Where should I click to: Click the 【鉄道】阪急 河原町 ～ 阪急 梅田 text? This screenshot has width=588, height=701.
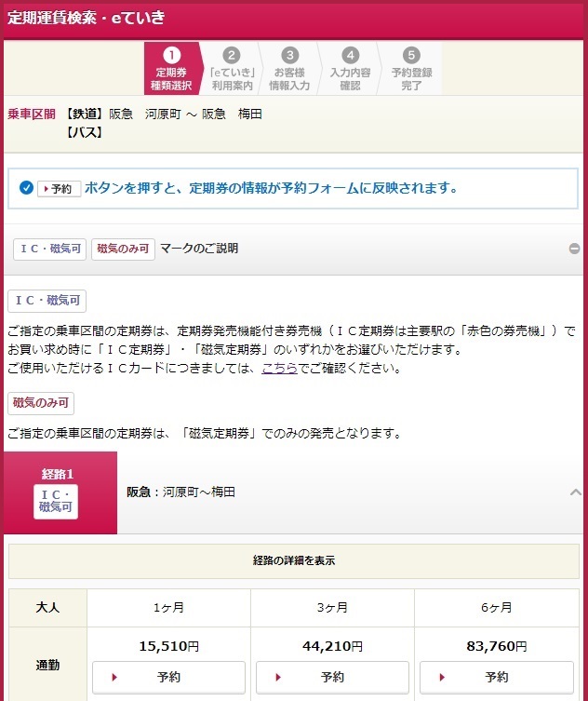click(163, 114)
